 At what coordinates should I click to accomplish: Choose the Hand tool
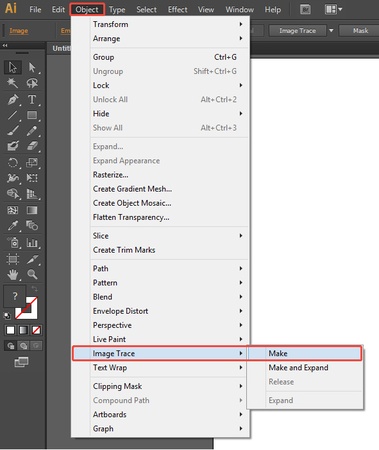coord(13,275)
